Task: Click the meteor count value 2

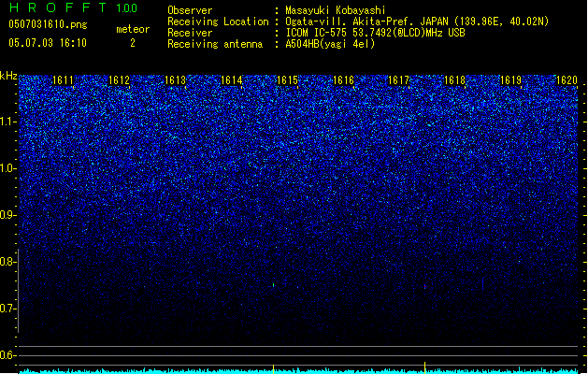Action: (x=133, y=43)
